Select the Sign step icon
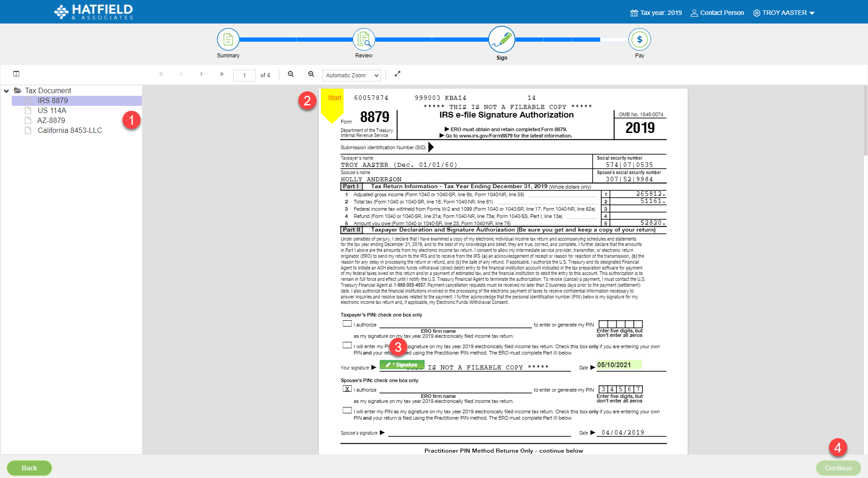The width and height of the screenshot is (868, 478). [502, 39]
